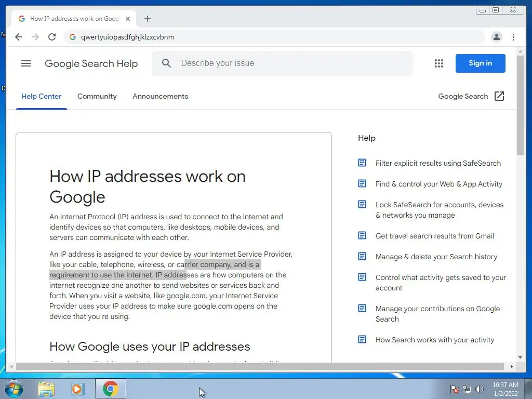The width and height of the screenshot is (532, 399).
Task: Click the horizontal scrollbar left arrow
Action: click(11, 366)
